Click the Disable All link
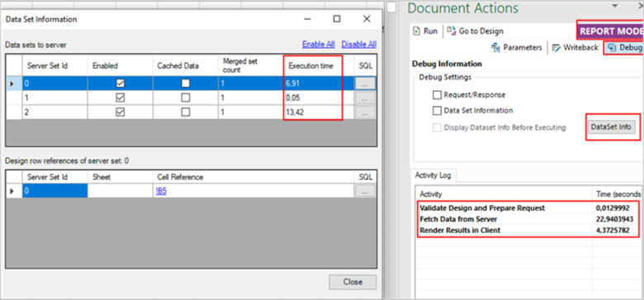Viewport: 644px width, 300px height. 358,44
